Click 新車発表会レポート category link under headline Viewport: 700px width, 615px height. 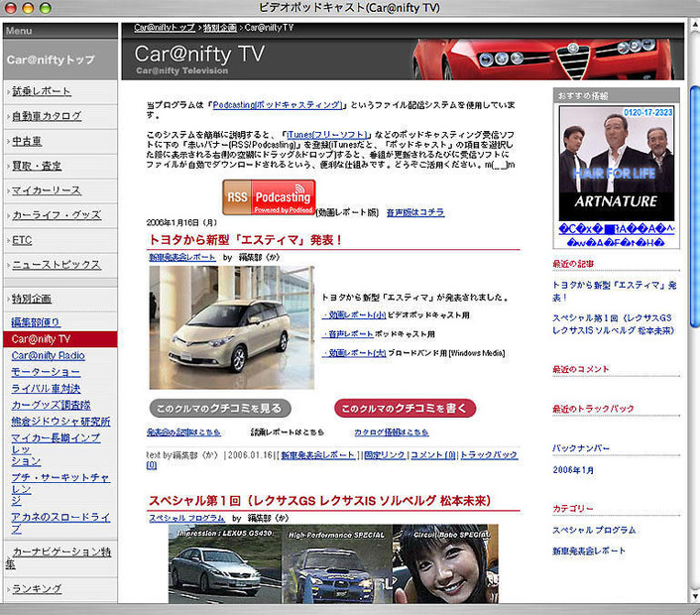click(182, 257)
